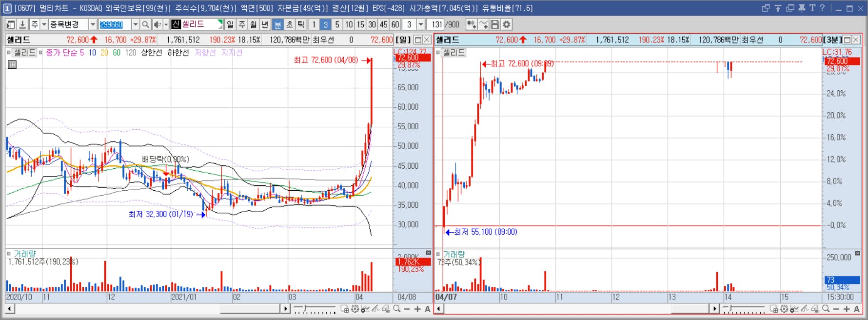Click the bar count field showing 131

(435, 24)
